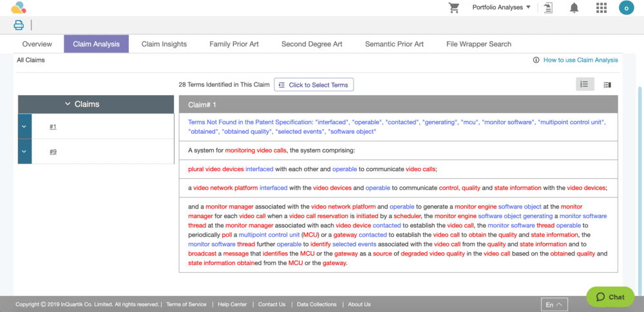The image size is (644, 312).
Task: Open the Data Collections link
Action: coord(317,305)
